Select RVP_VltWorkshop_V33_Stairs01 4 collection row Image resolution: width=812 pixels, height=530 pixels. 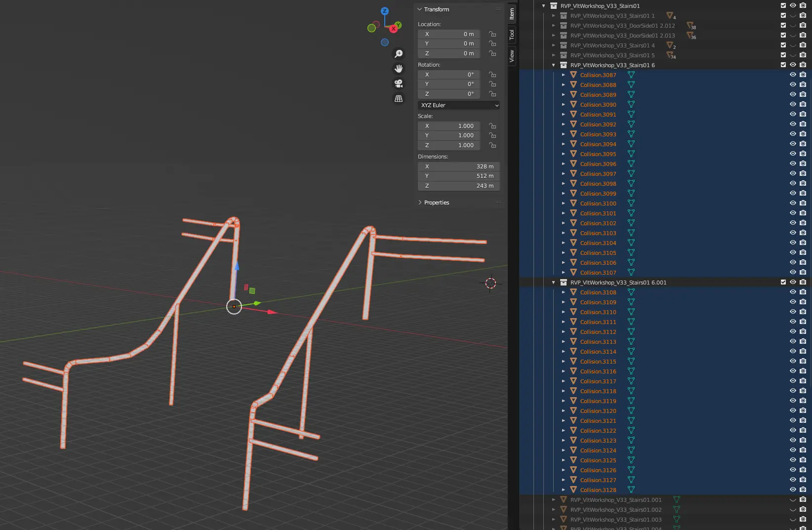tap(612, 45)
